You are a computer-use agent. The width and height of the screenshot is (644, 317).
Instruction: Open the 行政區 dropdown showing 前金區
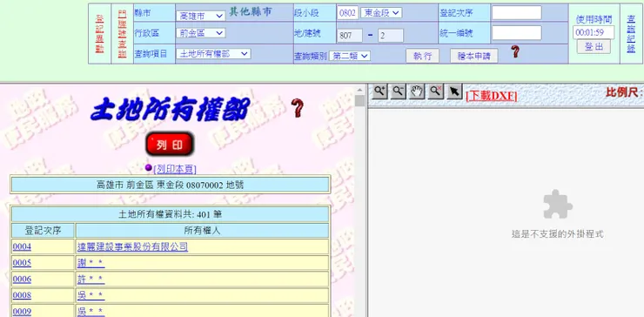pos(200,33)
